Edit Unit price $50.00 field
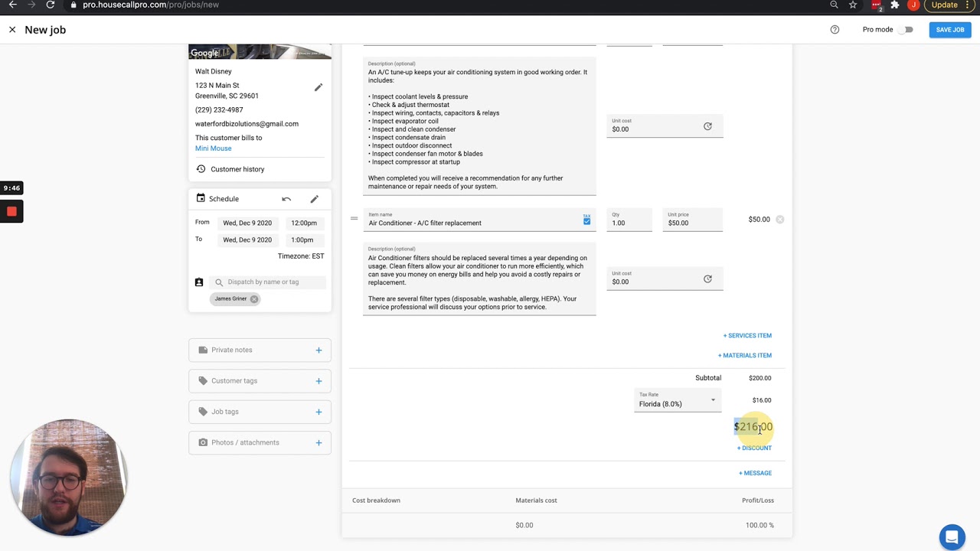Image resolution: width=980 pixels, height=551 pixels. click(x=693, y=220)
